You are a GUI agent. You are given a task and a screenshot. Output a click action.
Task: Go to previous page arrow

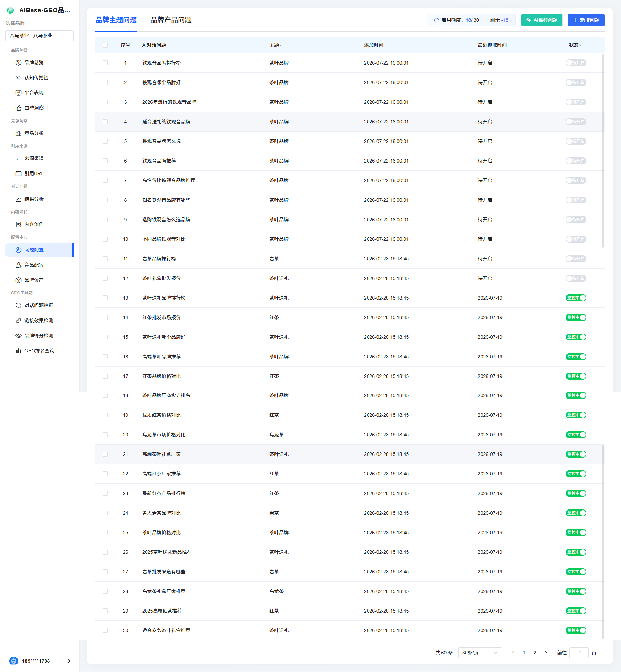pyautogui.click(x=513, y=653)
